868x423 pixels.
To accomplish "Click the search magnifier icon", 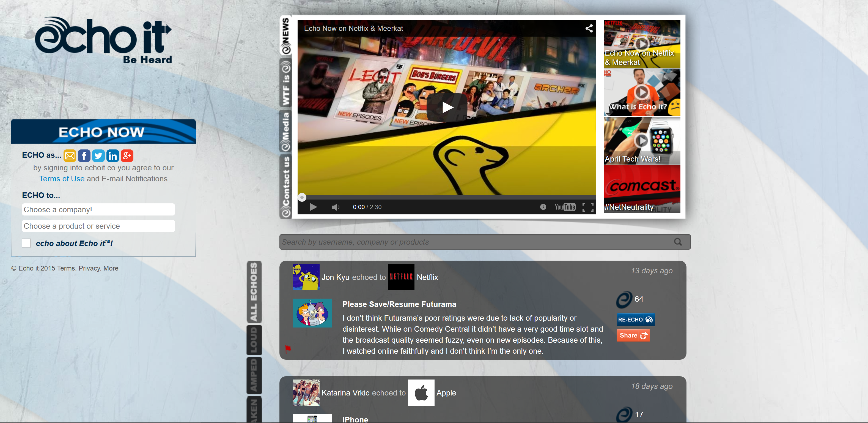I will 678,242.
